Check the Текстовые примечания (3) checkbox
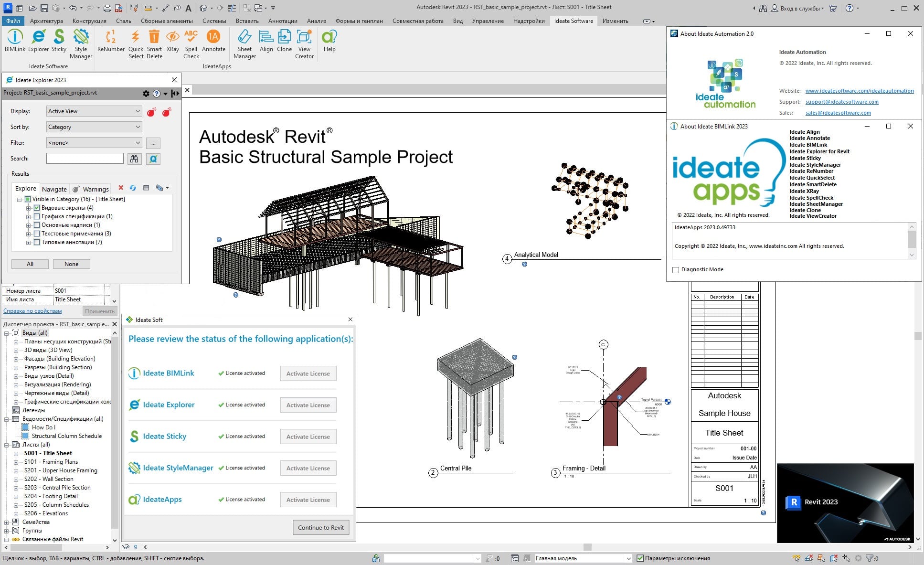The image size is (924, 565). [37, 234]
